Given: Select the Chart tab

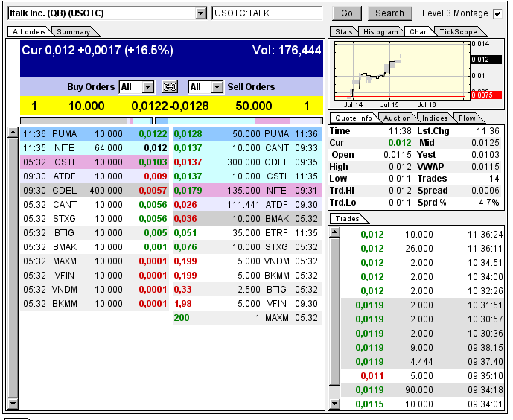Looking at the screenshot, I should [x=419, y=32].
